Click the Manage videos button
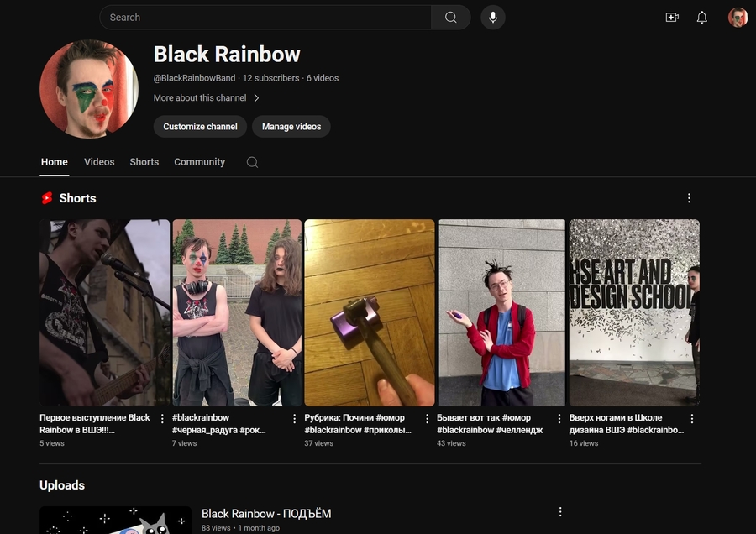This screenshot has height=534, width=756. point(291,126)
